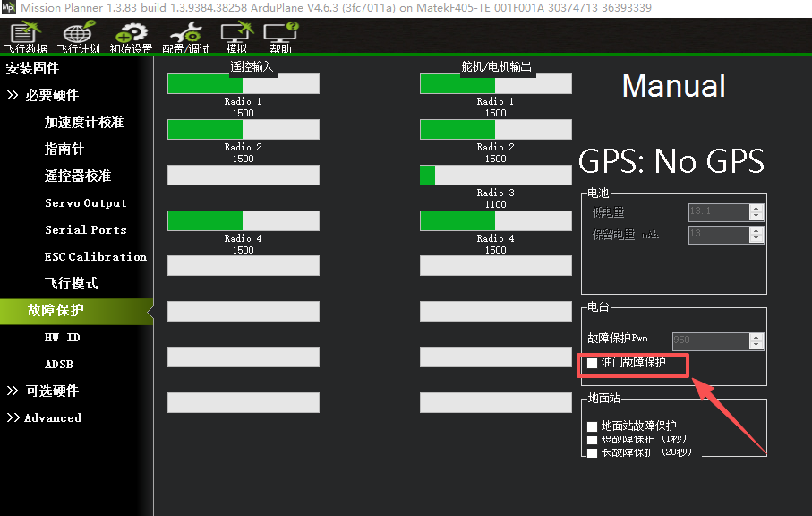
Task: Open the 配置/调试 config wrench icon
Action: point(186,37)
